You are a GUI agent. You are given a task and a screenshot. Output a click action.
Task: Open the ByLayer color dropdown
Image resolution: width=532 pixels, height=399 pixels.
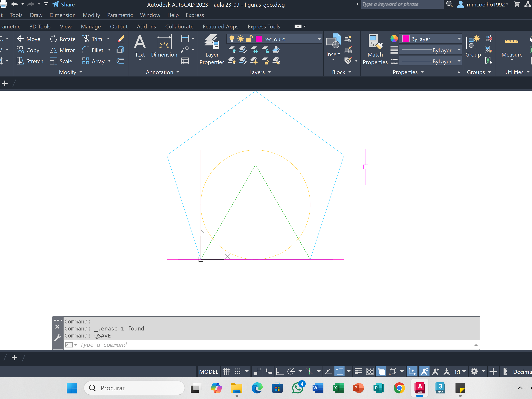coord(459,39)
